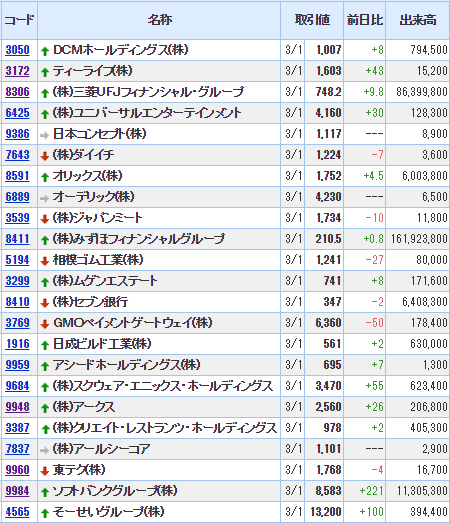This screenshot has height=523, width=450.
Task: Open stock code 8306 link
Action: click(17, 92)
